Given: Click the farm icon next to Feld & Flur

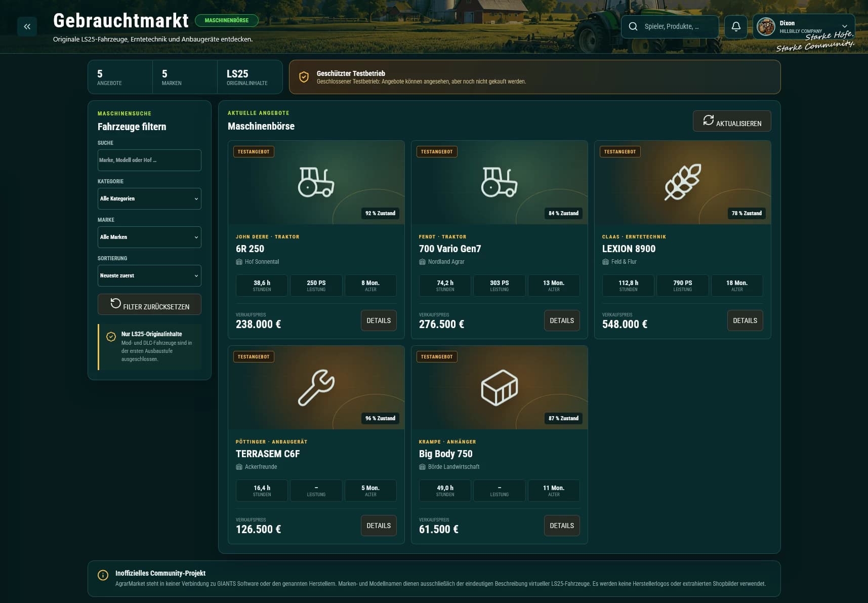Looking at the screenshot, I should click(605, 262).
